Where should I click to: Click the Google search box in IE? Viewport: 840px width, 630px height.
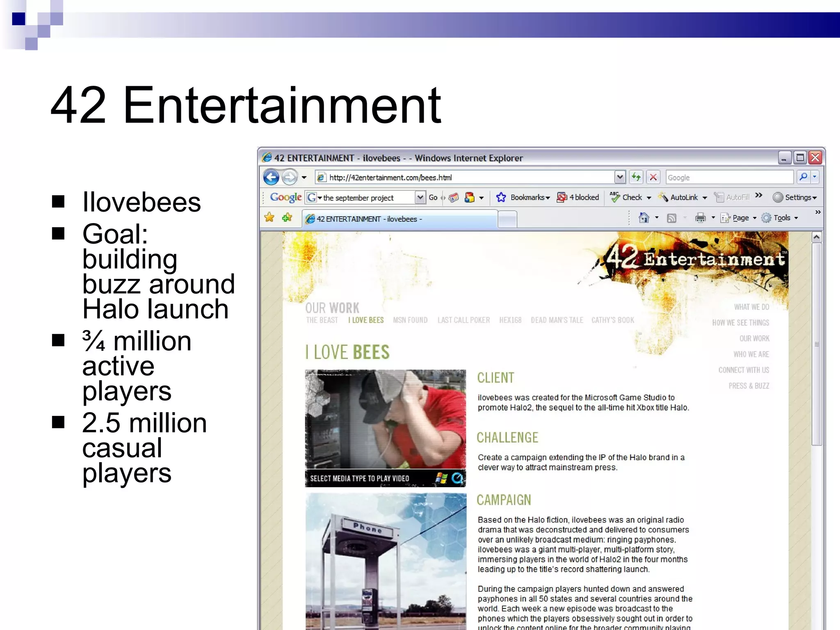point(729,178)
